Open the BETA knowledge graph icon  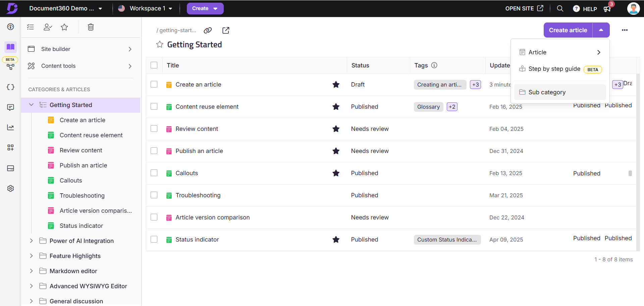[10, 67]
